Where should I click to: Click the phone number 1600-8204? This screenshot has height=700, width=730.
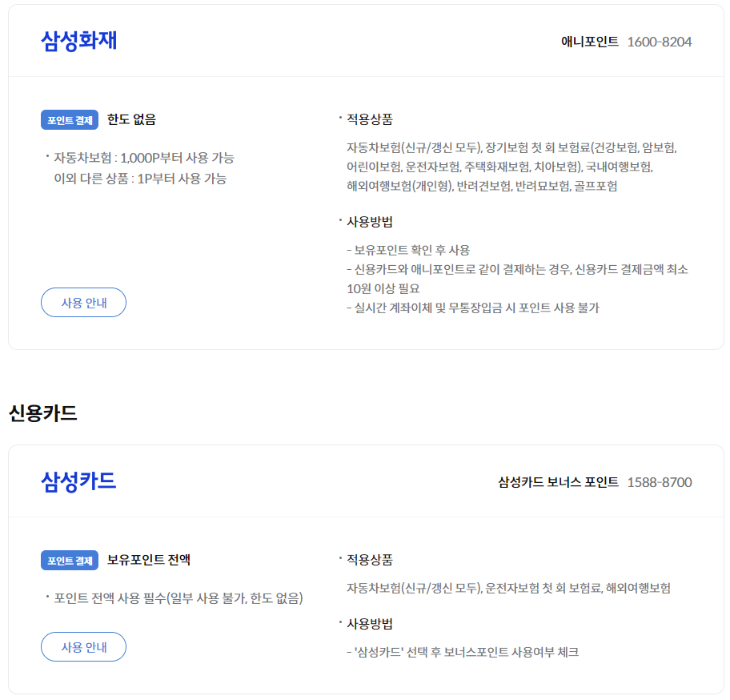pos(664,42)
